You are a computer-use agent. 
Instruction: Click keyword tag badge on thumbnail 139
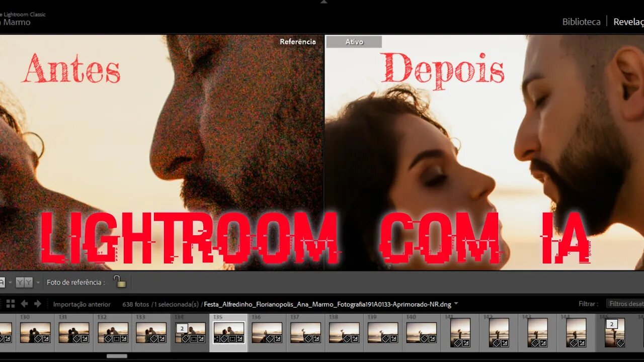tap(385, 338)
